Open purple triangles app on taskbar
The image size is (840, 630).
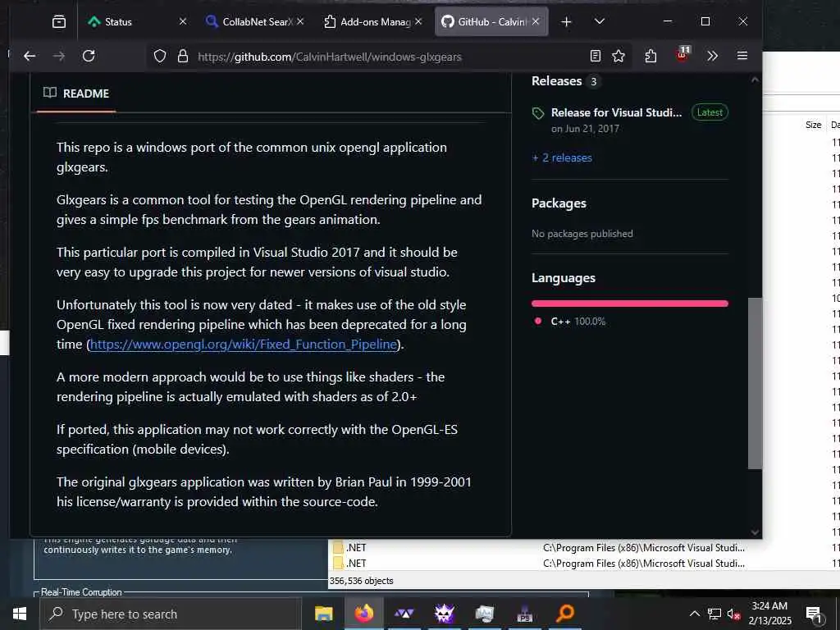click(x=404, y=614)
